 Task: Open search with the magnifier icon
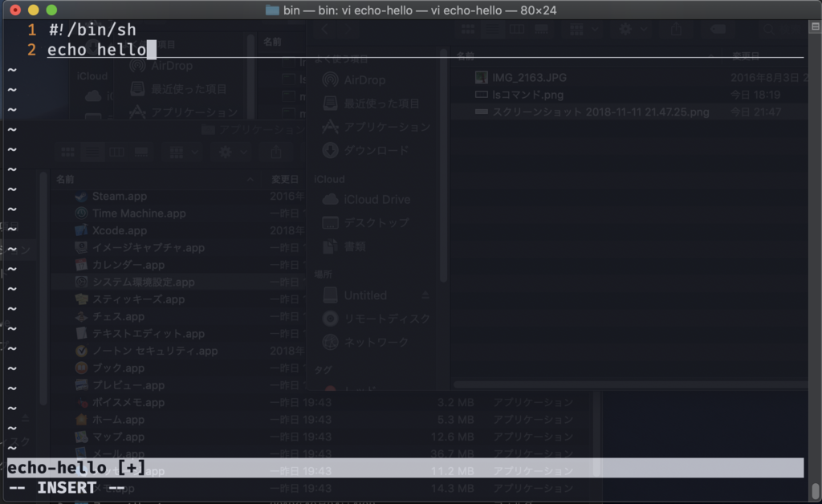click(769, 29)
